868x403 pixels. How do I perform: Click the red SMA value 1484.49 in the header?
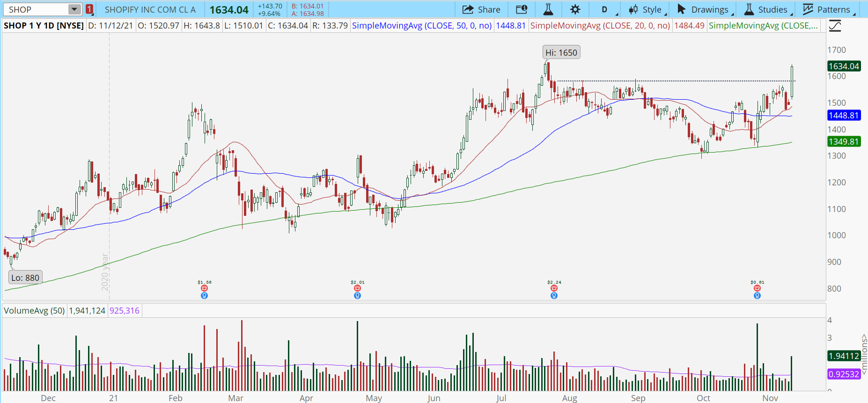pos(689,26)
